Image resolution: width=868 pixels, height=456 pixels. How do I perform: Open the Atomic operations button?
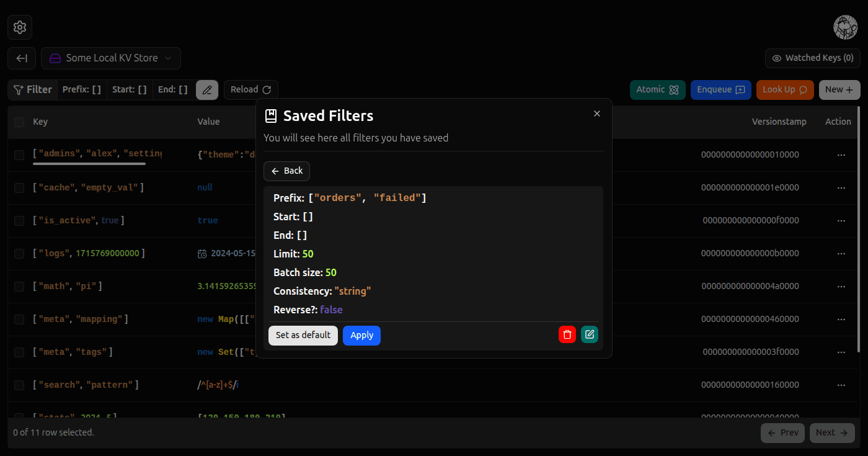[x=658, y=90]
